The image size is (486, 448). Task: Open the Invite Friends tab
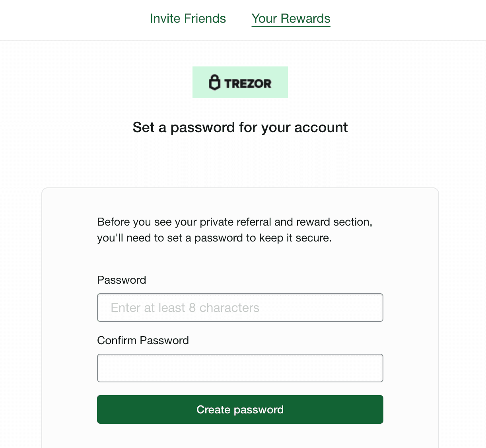click(x=188, y=19)
